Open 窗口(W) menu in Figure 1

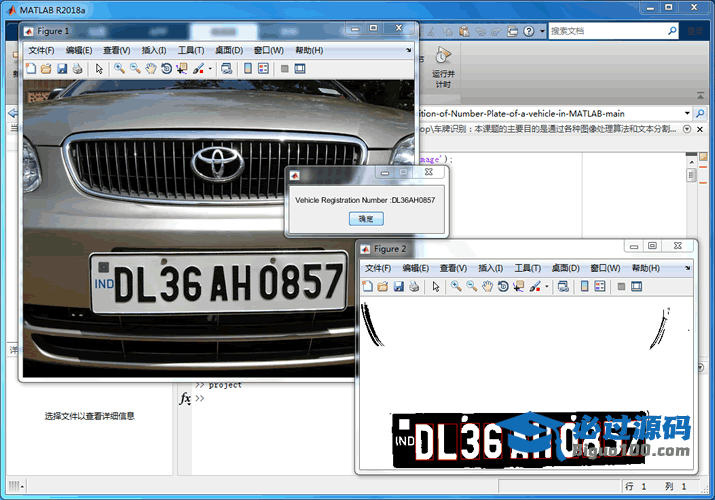(269, 50)
